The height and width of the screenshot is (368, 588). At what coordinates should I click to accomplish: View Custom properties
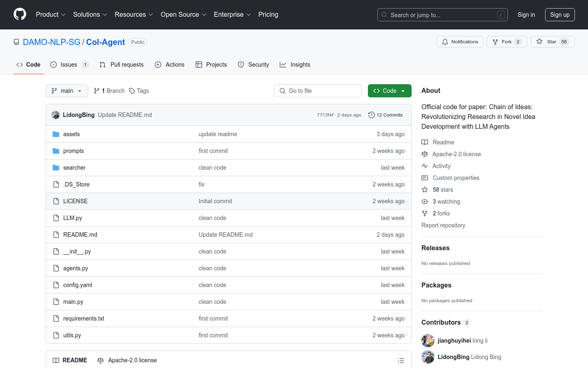click(450, 178)
